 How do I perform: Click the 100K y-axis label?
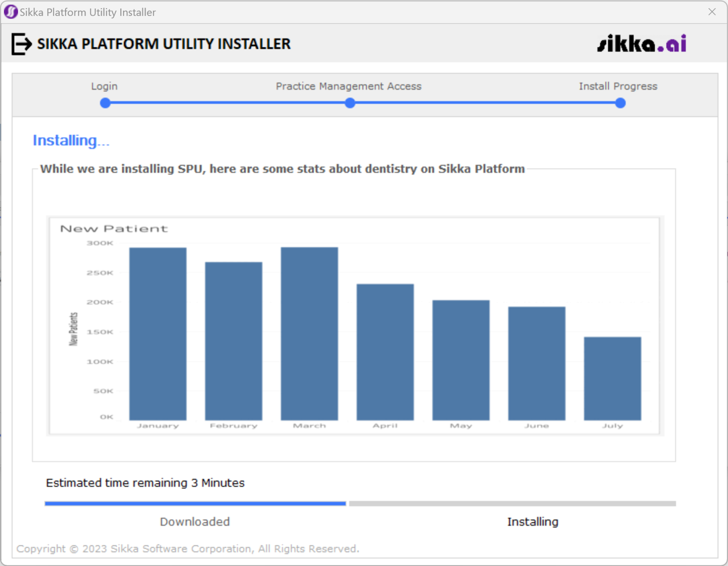click(100, 362)
